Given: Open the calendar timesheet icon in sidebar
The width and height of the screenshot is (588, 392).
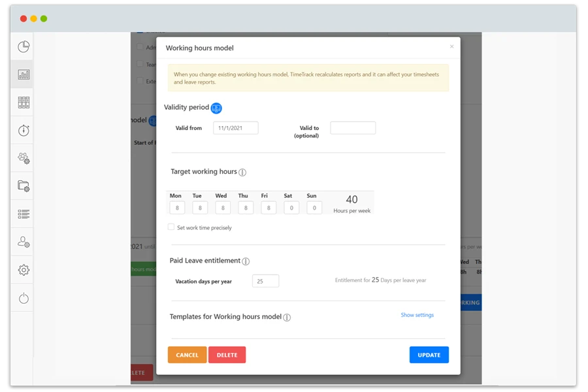Looking at the screenshot, I should click(x=22, y=102).
